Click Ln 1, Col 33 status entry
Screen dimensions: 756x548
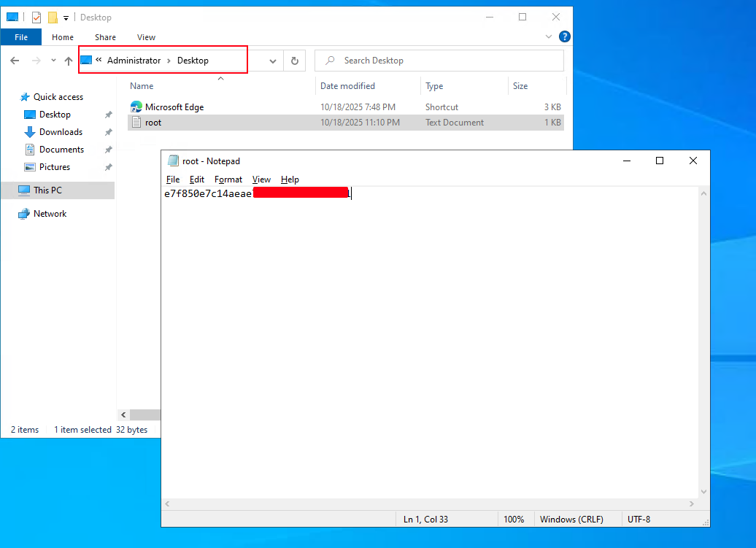(425, 520)
